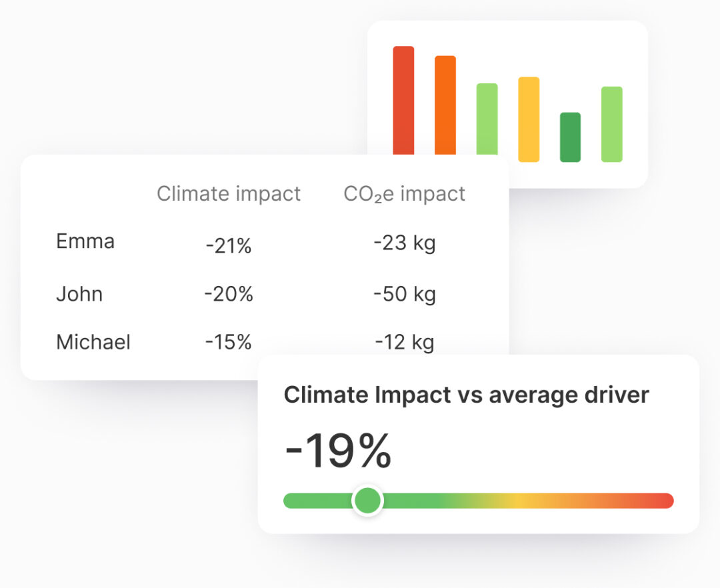The image size is (720, 588).
Task: Click the Climate Impact vs average driver title
Action: pyautogui.click(x=466, y=395)
